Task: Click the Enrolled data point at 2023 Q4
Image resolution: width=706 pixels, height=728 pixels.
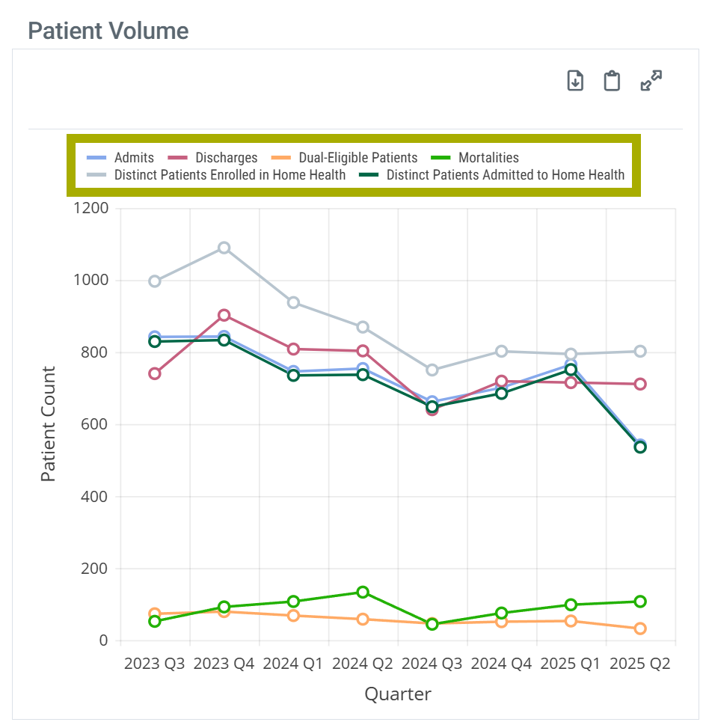Action: tap(224, 248)
